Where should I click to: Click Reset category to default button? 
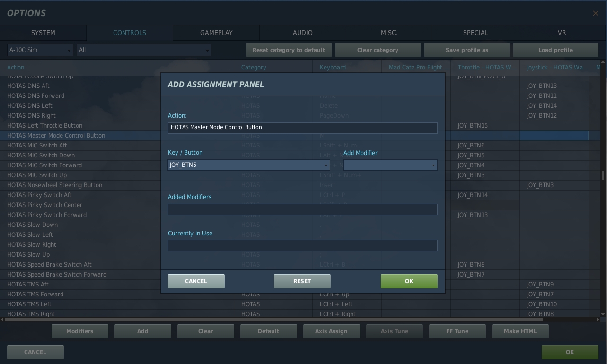click(x=289, y=50)
